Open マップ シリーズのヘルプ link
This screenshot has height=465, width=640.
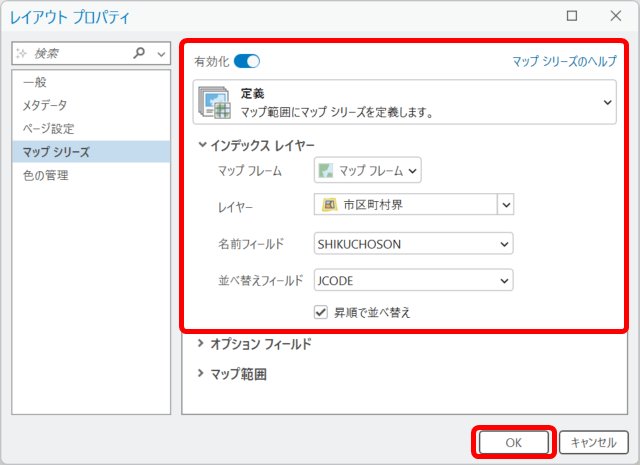pyautogui.click(x=564, y=61)
